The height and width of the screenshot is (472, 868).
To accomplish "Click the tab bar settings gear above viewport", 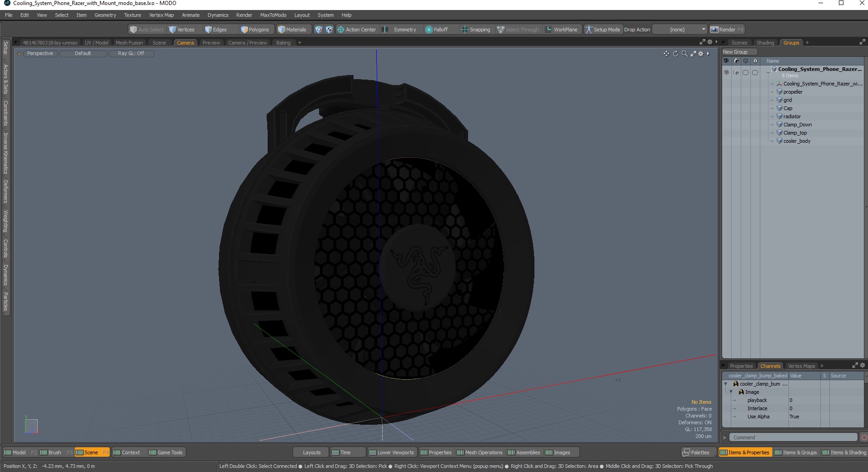I will coord(710,42).
